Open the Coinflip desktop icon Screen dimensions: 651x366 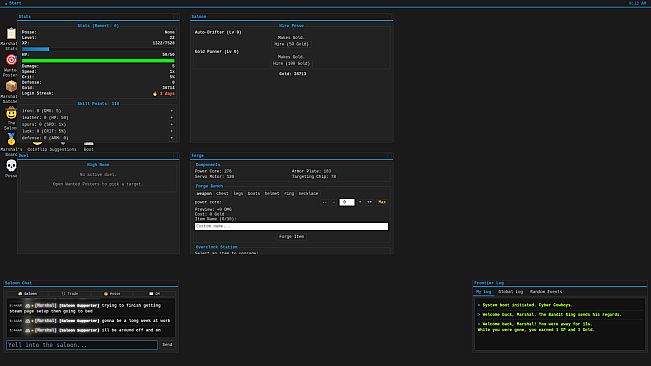[37, 146]
